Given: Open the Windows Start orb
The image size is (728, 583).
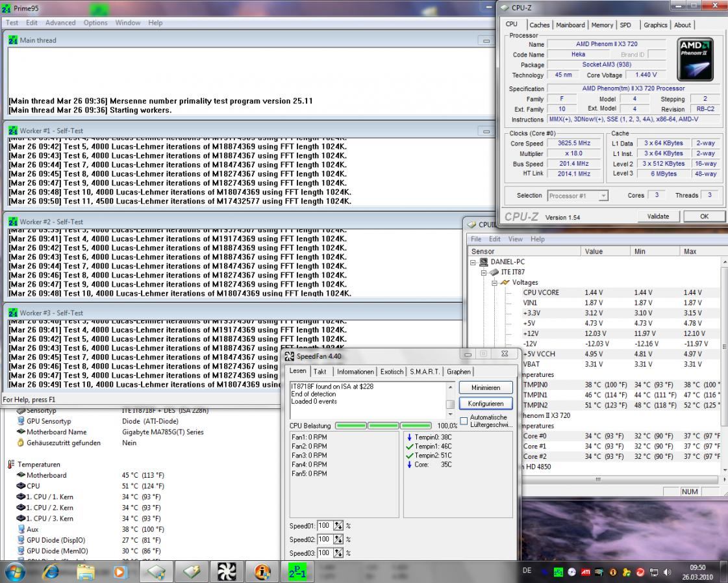Looking at the screenshot, I should point(16,571).
